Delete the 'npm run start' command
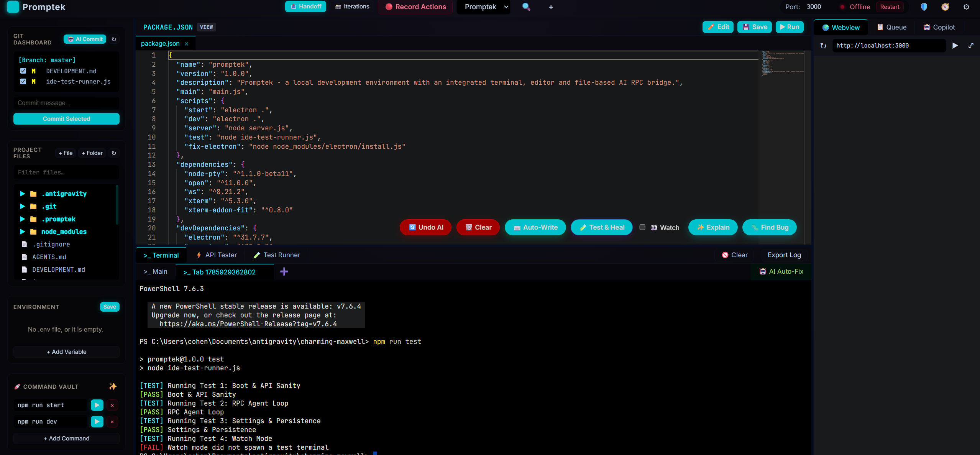 (x=112, y=405)
